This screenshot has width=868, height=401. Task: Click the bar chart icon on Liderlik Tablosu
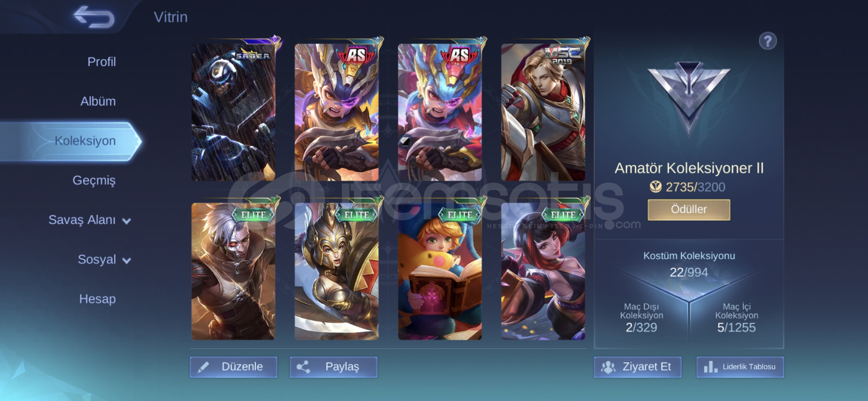point(710,367)
